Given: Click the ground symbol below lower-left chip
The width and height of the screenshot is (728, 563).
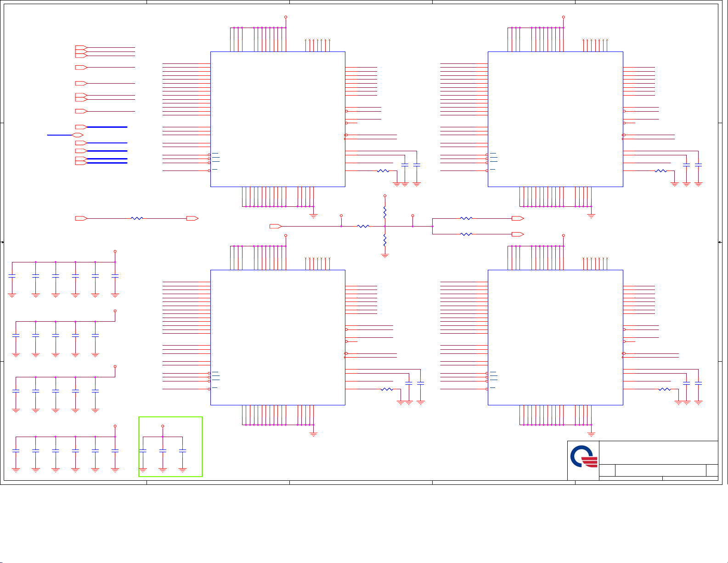Looking at the screenshot, I should click(314, 434).
